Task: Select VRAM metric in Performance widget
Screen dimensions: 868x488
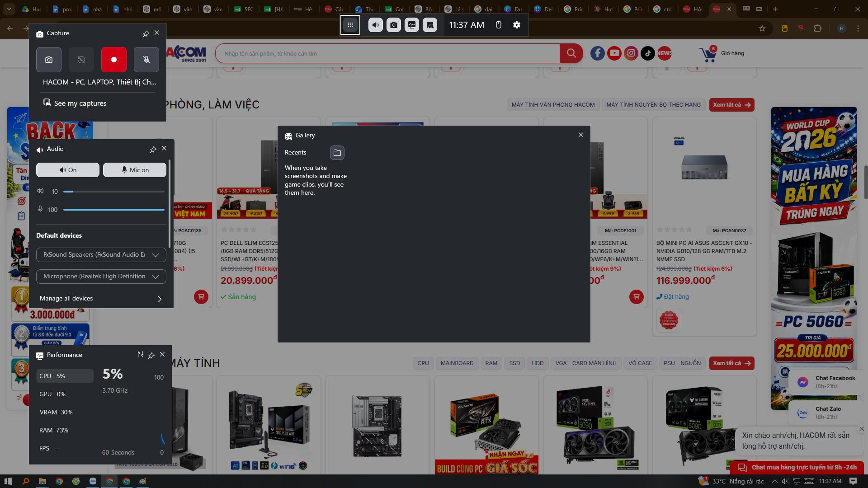Action: pyautogui.click(x=65, y=412)
